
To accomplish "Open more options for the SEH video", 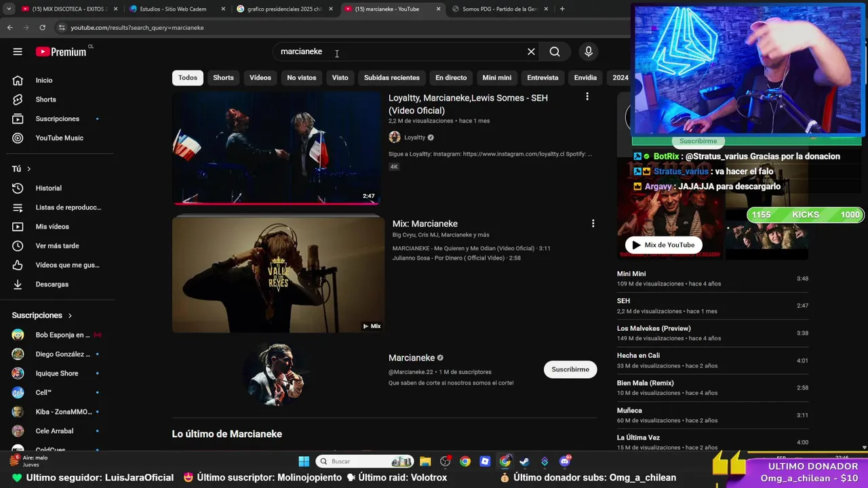I will pyautogui.click(x=587, y=97).
